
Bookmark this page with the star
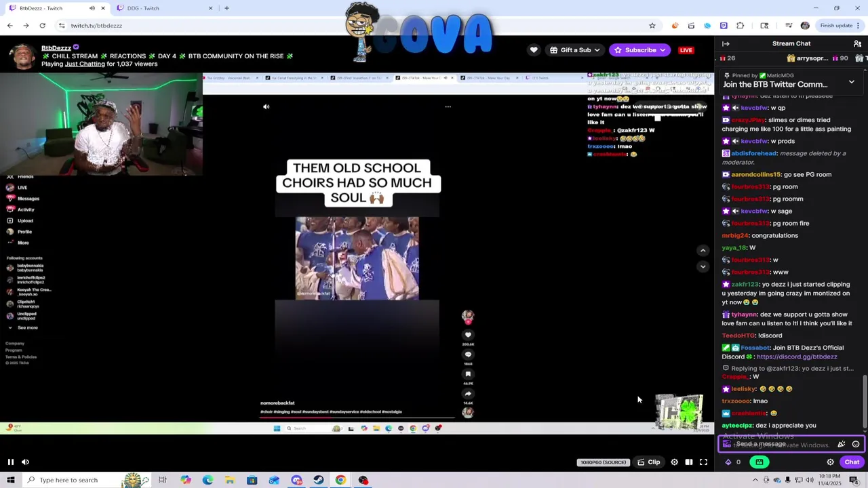pyautogui.click(x=652, y=26)
